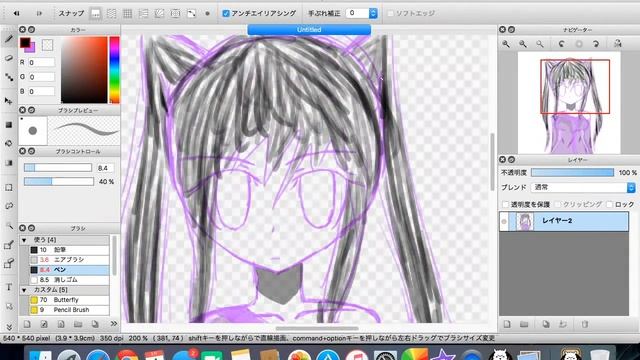Screen dimensions: 640x360
Task: Select the magic wand tool
Action: [x=9, y=225]
